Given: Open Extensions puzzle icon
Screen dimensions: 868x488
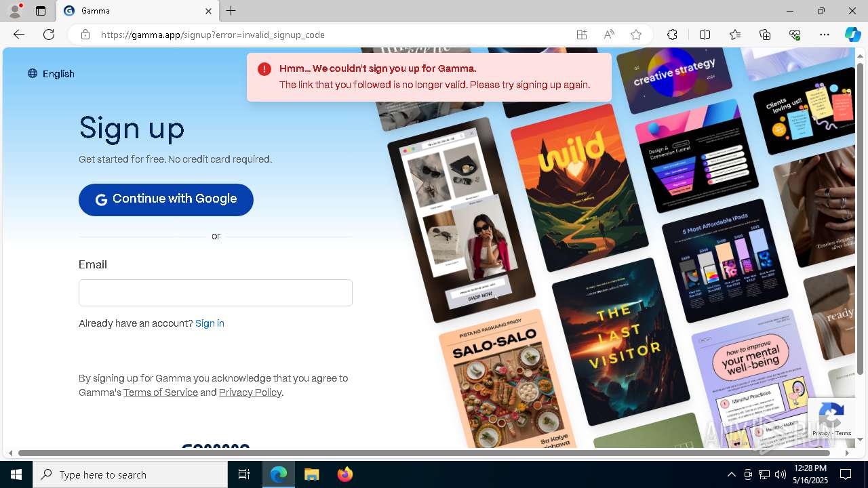Looking at the screenshot, I should tap(672, 35).
